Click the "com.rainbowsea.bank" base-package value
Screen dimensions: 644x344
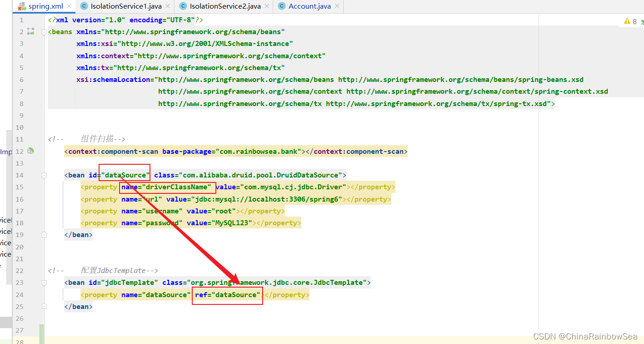click(x=260, y=151)
